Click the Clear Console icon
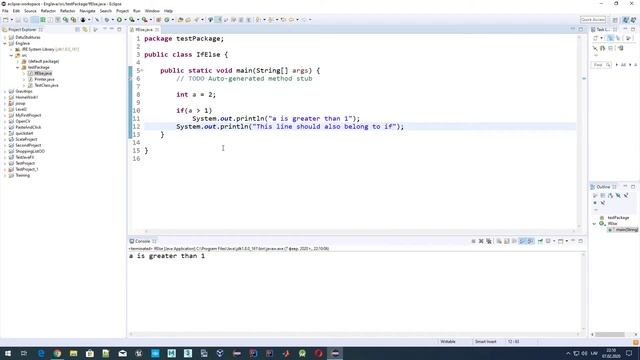 click(499, 241)
